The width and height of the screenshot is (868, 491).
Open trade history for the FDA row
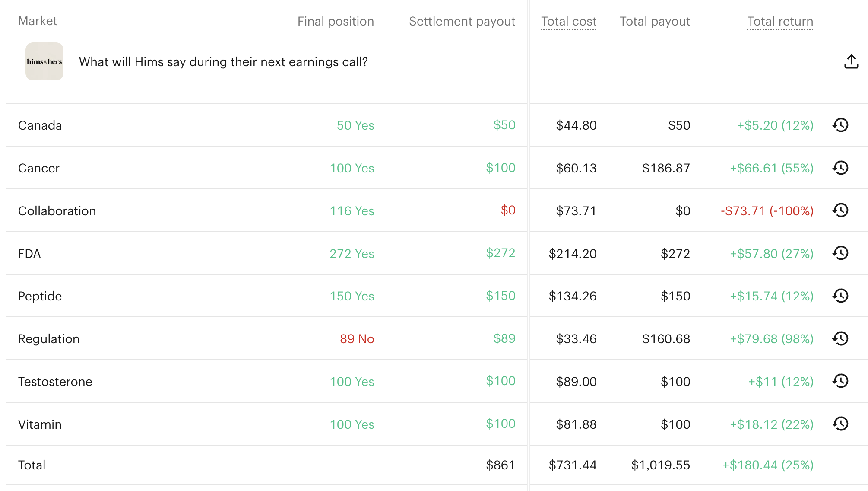pos(840,253)
